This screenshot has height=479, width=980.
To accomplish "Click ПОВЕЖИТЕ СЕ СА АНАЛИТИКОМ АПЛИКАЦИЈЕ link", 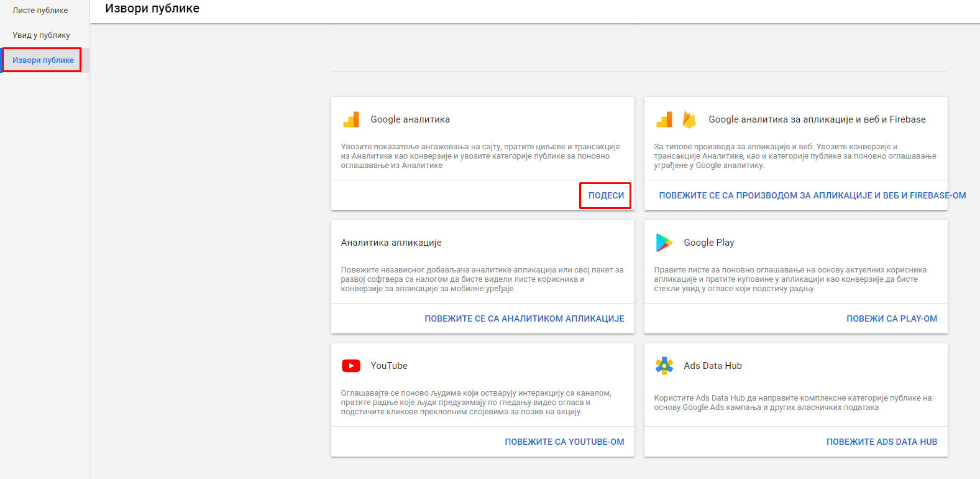I will click(524, 319).
